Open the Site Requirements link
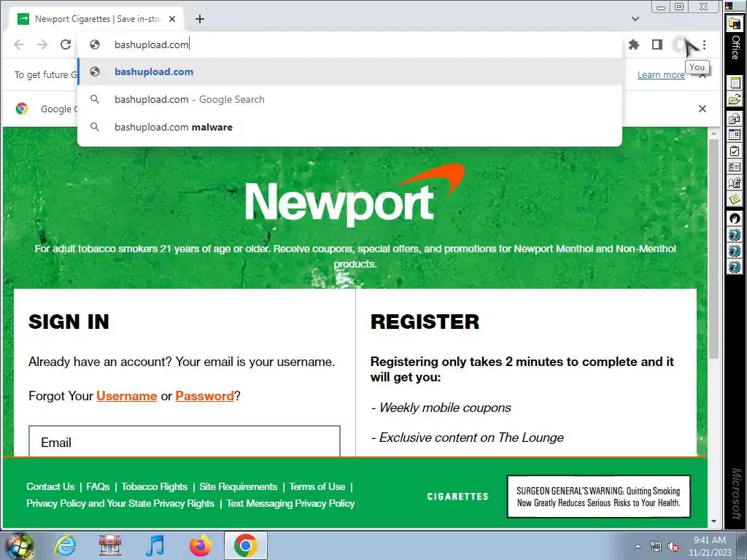This screenshot has width=747, height=560. click(239, 486)
